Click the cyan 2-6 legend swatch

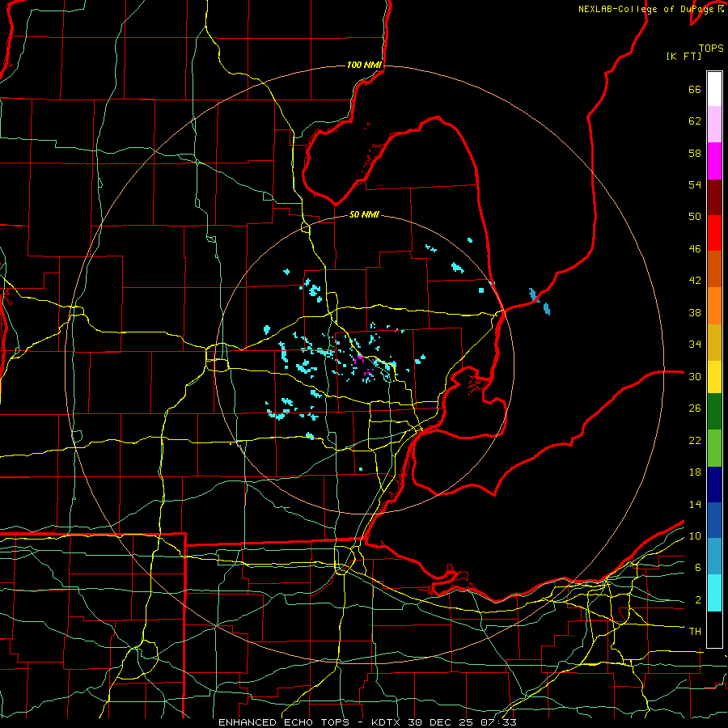[x=714, y=593]
